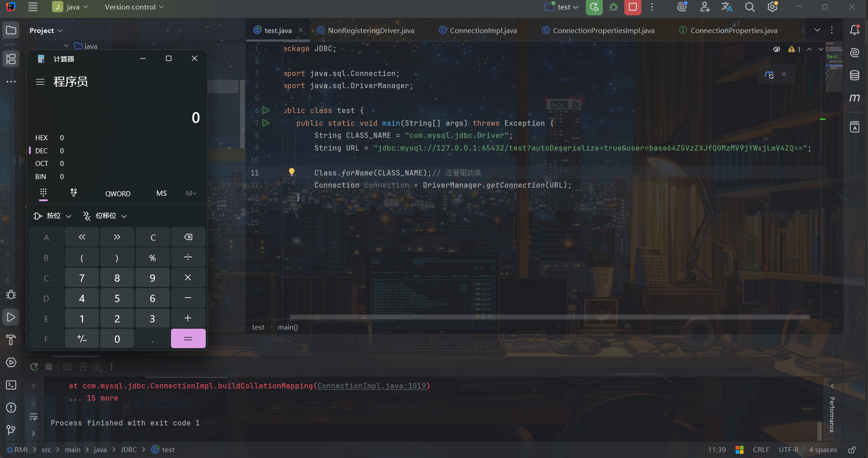The image size is (868, 458).
Task: Click the editor horizontal scrollbar
Action: pos(543,317)
